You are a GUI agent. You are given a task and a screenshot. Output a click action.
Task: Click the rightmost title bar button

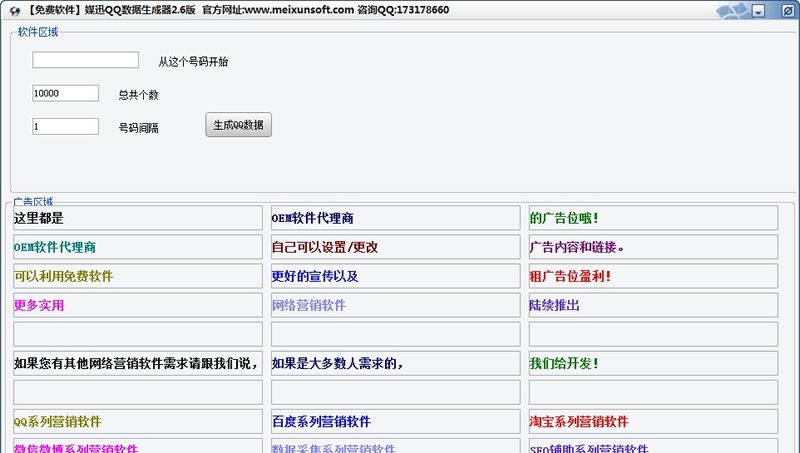tap(788, 10)
